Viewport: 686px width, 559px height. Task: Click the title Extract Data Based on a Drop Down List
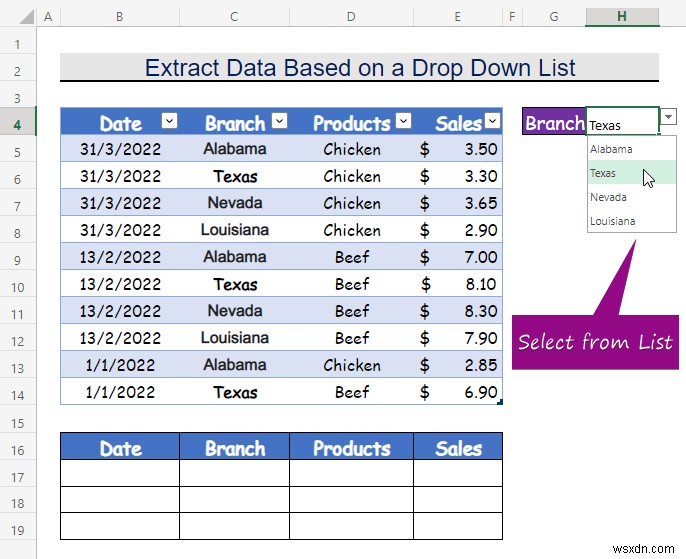(x=360, y=68)
